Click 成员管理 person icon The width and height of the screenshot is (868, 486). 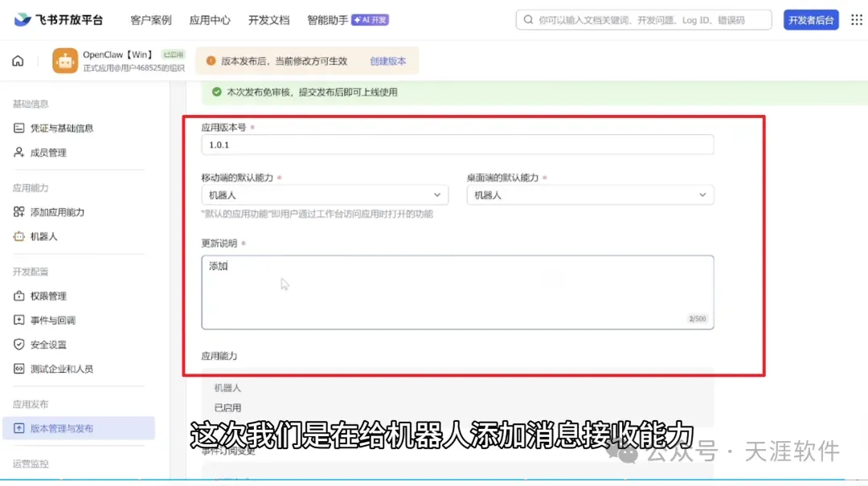18,152
